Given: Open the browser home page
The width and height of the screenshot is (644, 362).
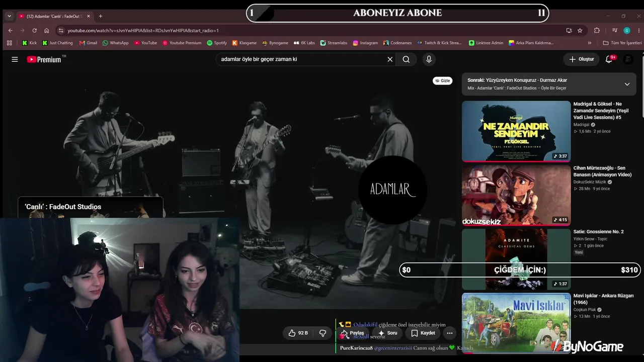Looking at the screenshot, I should tap(46, 30).
